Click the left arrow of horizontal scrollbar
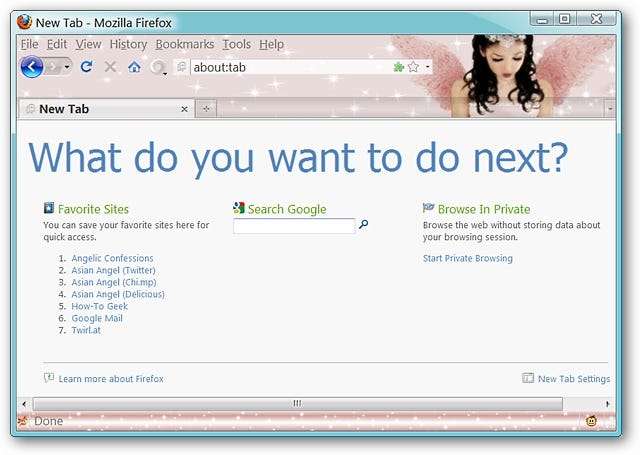 [x=24, y=404]
